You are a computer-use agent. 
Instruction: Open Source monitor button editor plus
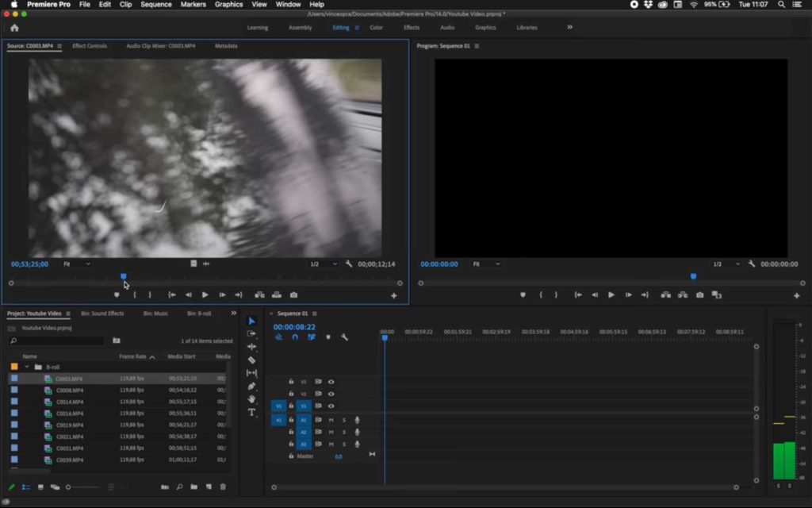pos(393,295)
